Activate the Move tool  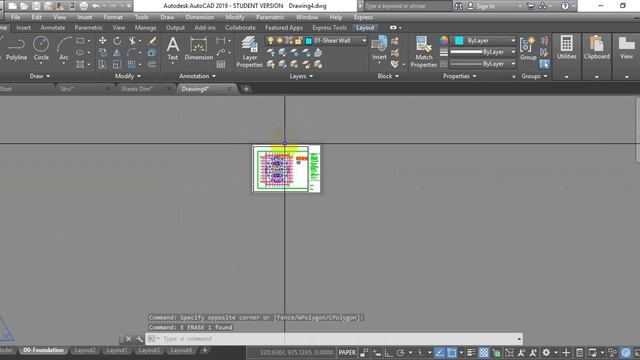[102, 41]
